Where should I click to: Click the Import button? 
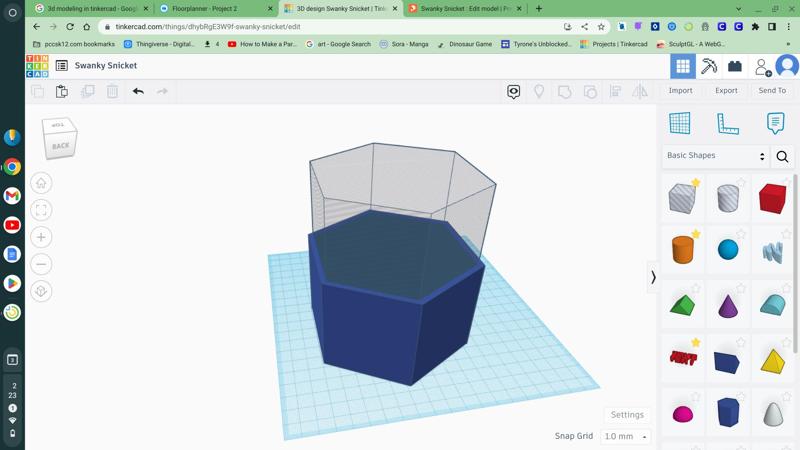tap(680, 91)
